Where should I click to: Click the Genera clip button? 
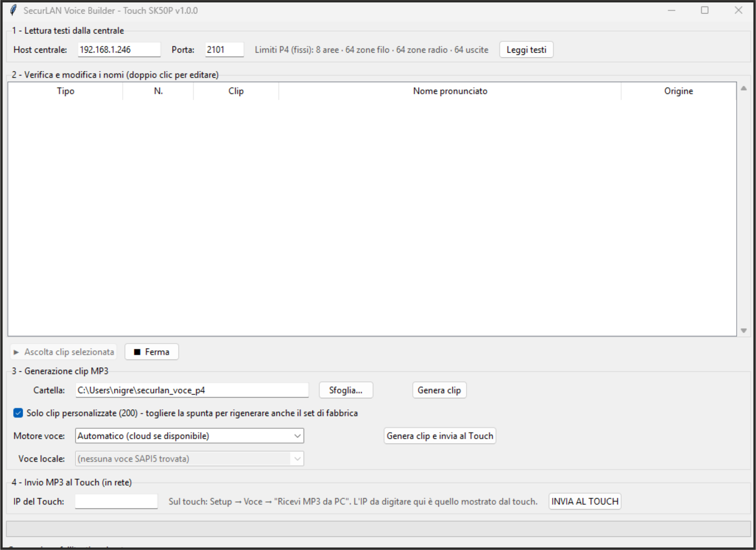[439, 390]
